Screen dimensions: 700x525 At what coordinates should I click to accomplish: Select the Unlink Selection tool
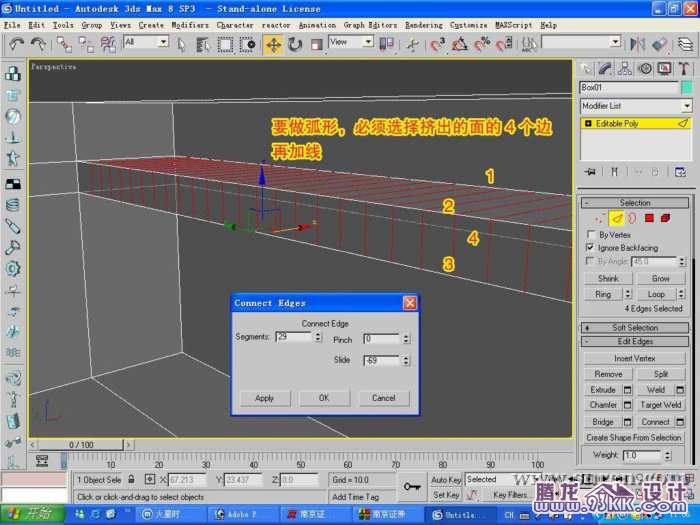[x=86, y=44]
